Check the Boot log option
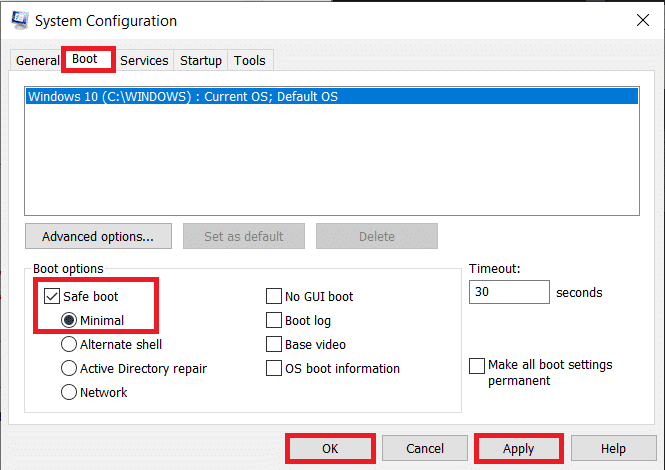The width and height of the screenshot is (665, 470). click(274, 321)
